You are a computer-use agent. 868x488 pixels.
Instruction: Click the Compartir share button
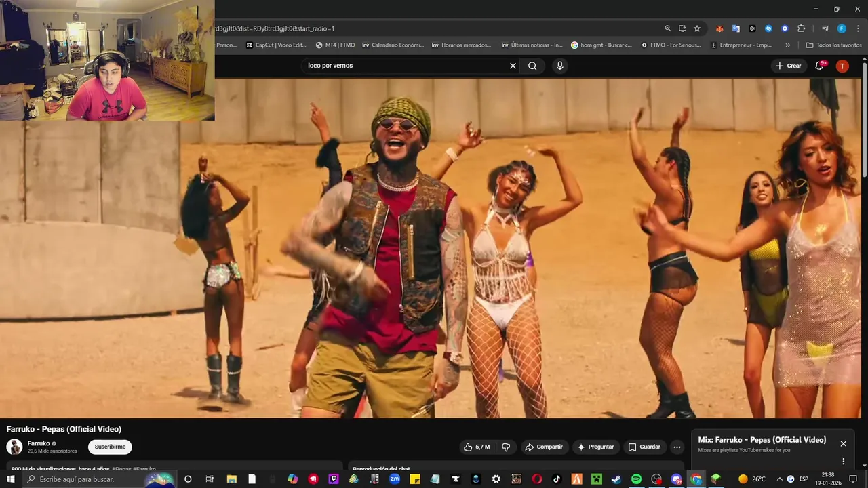coord(543,447)
